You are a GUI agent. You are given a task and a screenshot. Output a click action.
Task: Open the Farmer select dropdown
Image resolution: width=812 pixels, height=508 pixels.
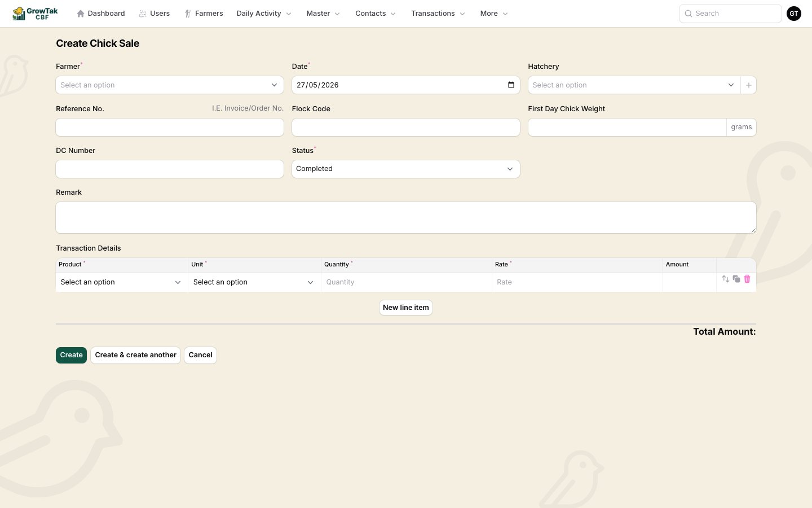point(170,85)
